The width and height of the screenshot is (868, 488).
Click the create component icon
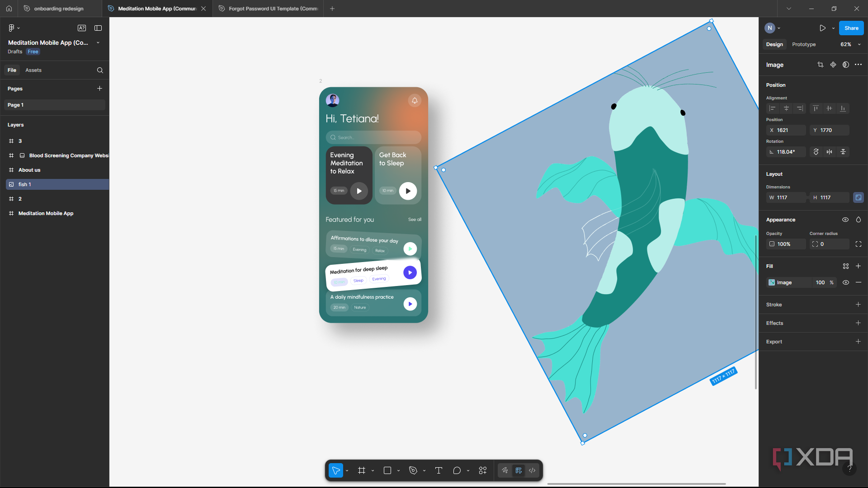tap(833, 65)
